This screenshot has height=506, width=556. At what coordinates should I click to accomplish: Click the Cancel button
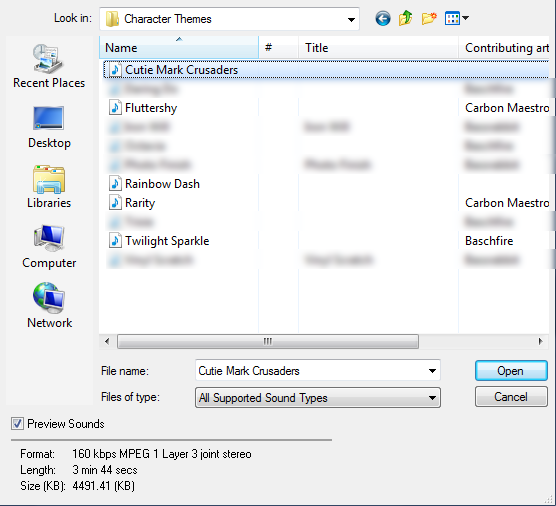point(511,397)
